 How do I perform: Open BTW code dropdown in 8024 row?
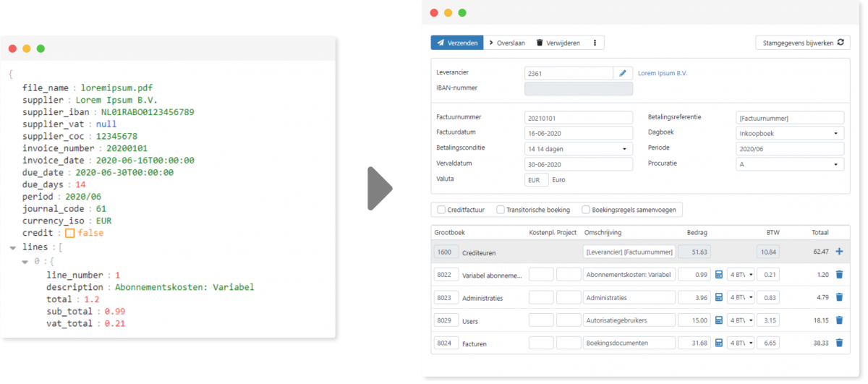(x=740, y=343)
